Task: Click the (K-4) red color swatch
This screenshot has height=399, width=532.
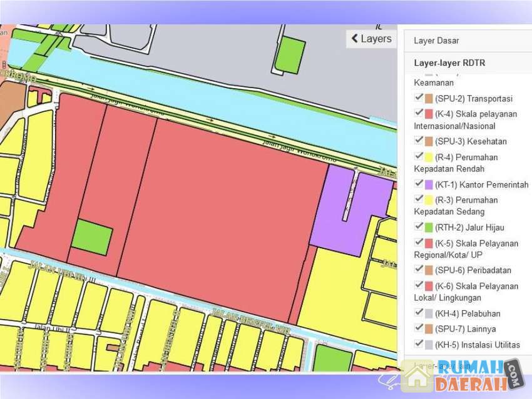Action: coord(429,113)
